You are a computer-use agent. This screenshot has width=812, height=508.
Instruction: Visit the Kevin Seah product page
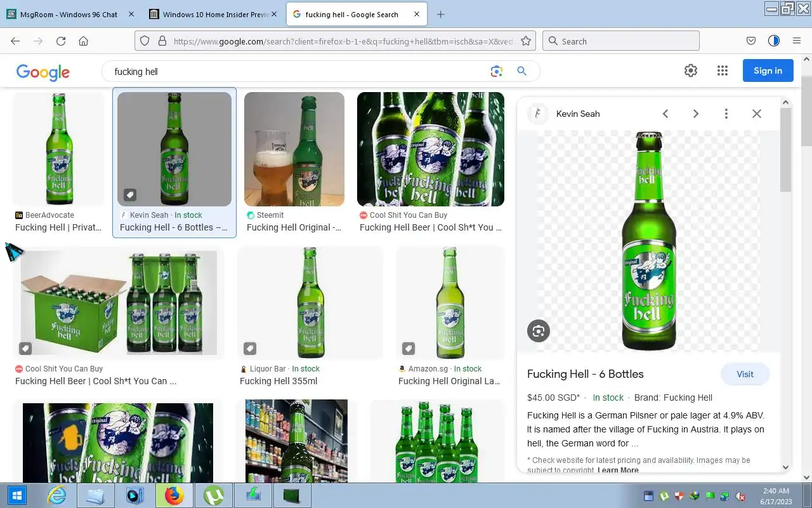(x=745, y=374)
